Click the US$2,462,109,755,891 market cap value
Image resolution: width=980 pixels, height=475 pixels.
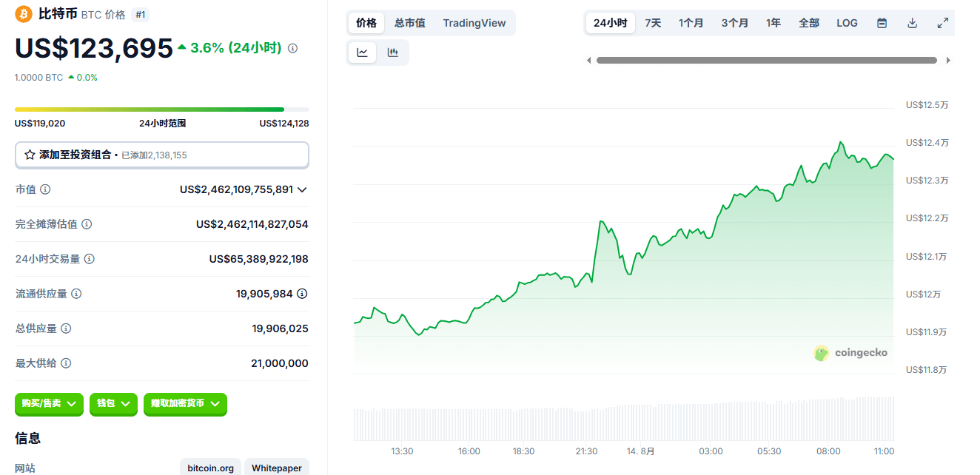(x=237, y=189)
